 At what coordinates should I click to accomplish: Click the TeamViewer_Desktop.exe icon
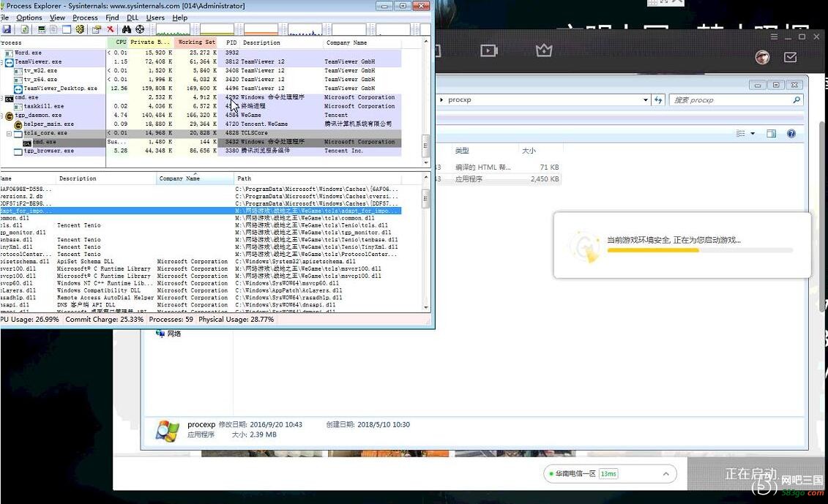18,89
